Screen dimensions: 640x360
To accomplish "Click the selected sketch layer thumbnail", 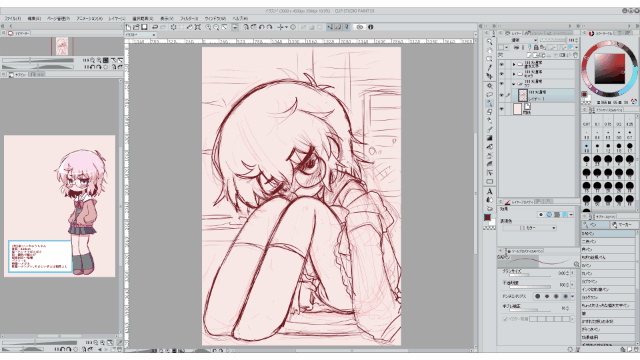I will [522, 95].
